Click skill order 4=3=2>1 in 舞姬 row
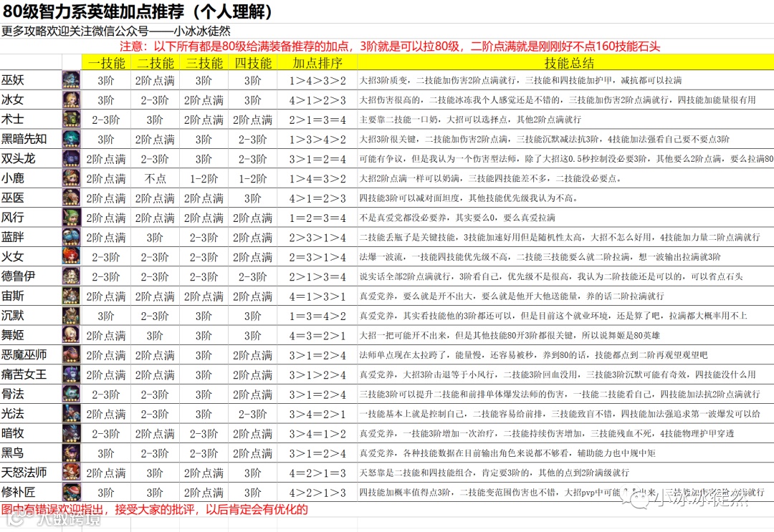 (x=317, y=336)
